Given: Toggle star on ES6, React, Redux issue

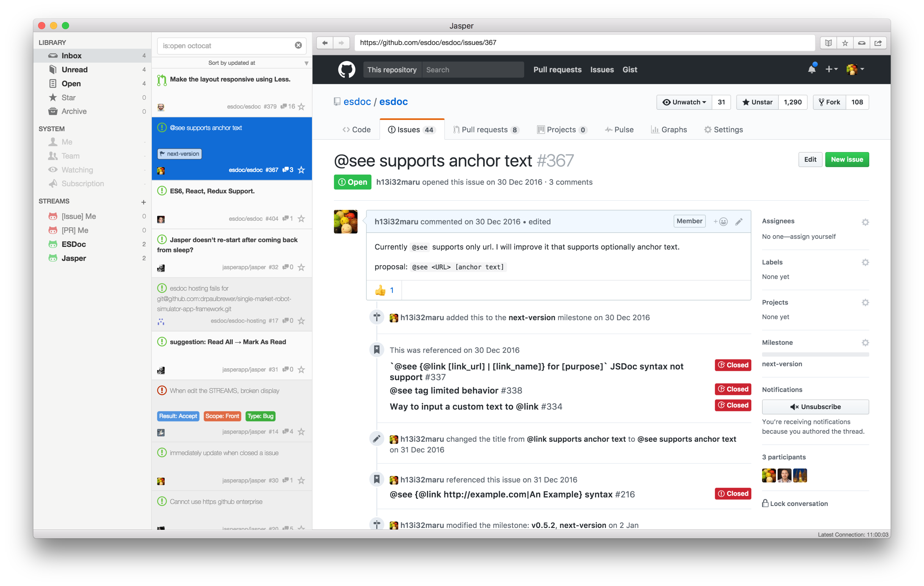Looking at the screenshot, I should coord(302,219).
